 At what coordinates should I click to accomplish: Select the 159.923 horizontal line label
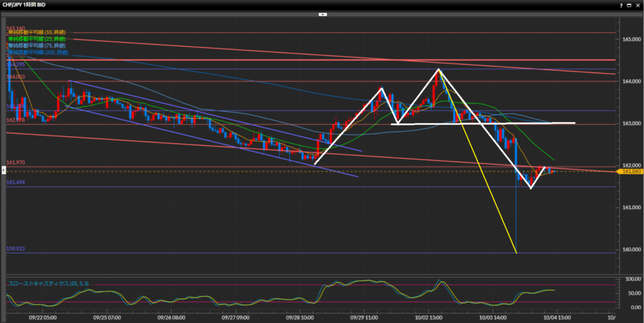[16, 249]
